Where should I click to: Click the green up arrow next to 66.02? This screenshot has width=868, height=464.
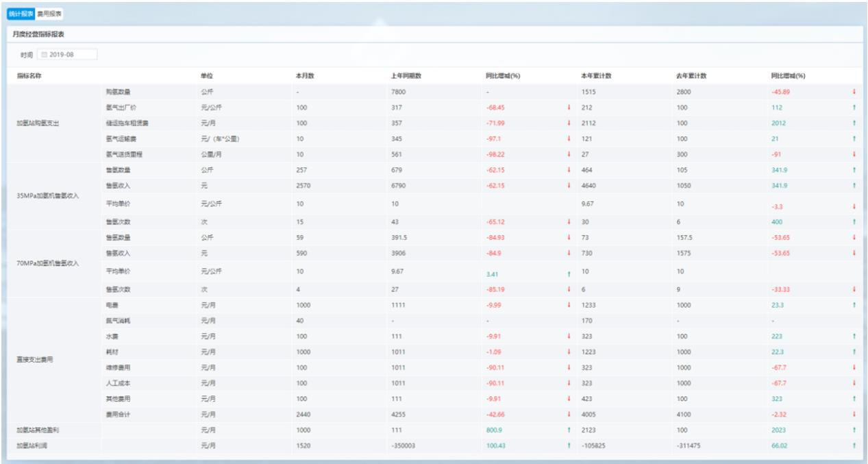pos(854,445)
